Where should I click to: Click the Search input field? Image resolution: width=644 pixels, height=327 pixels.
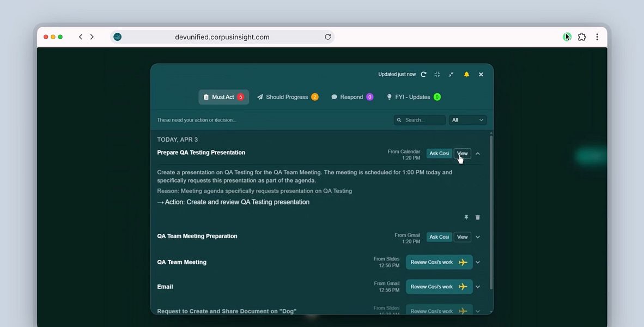tap(420, 120)
